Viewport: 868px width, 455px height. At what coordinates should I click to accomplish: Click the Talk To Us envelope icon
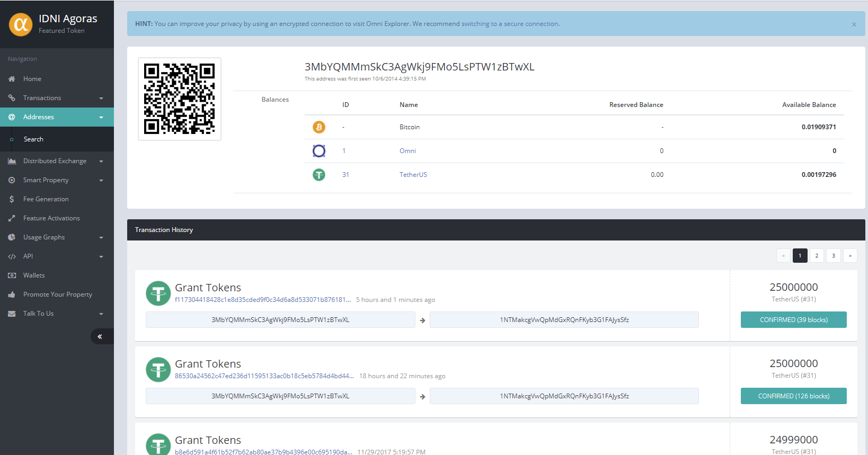12,314
